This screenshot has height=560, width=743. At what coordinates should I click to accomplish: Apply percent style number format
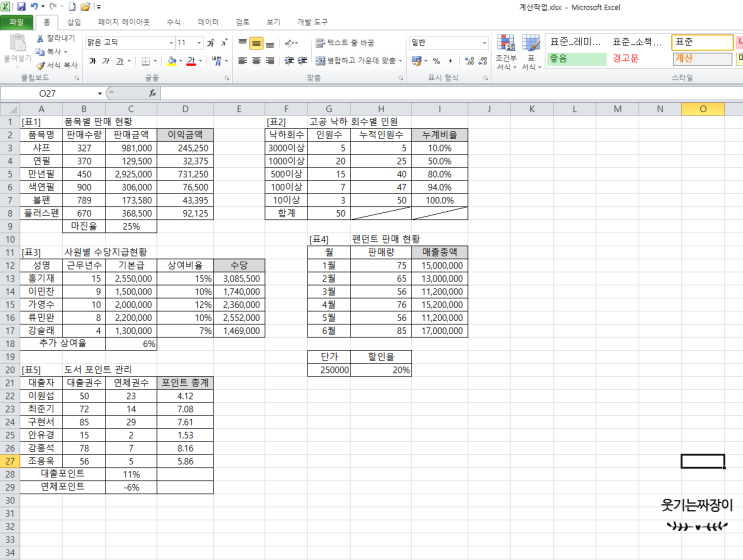click(x=436, y=61)
